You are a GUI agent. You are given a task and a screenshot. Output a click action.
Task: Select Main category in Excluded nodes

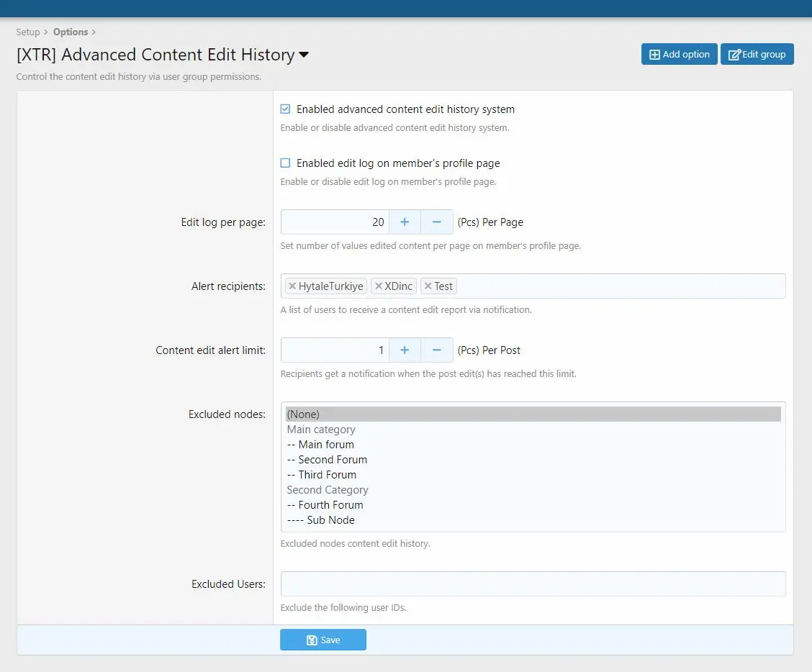pyautogui.click(x=533, y=430)
